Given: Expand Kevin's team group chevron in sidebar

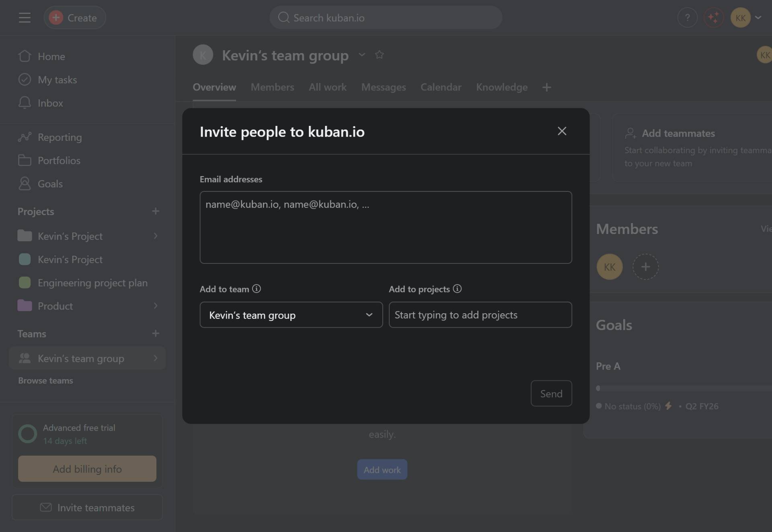Looking at the screenshot, I should click(156, 358).
